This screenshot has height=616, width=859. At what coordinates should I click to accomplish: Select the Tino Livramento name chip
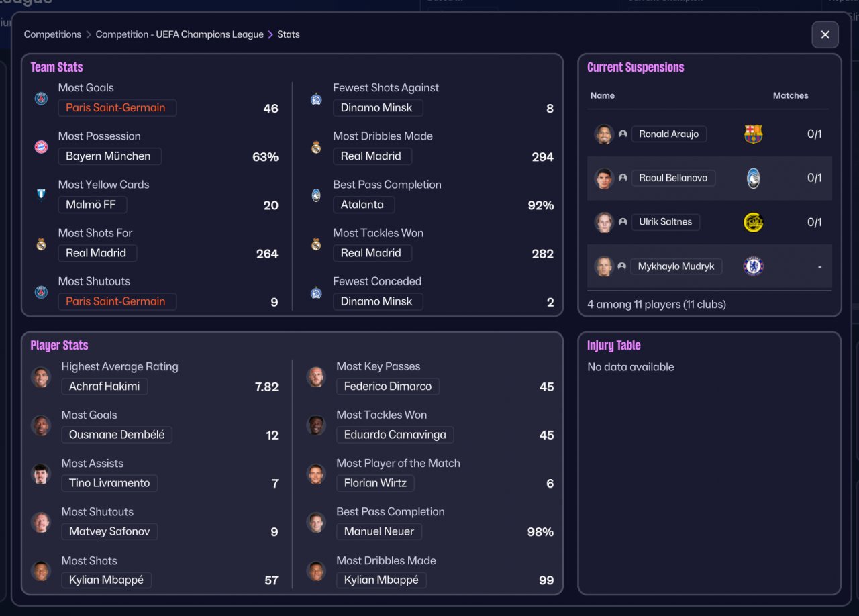coord(110,483)
